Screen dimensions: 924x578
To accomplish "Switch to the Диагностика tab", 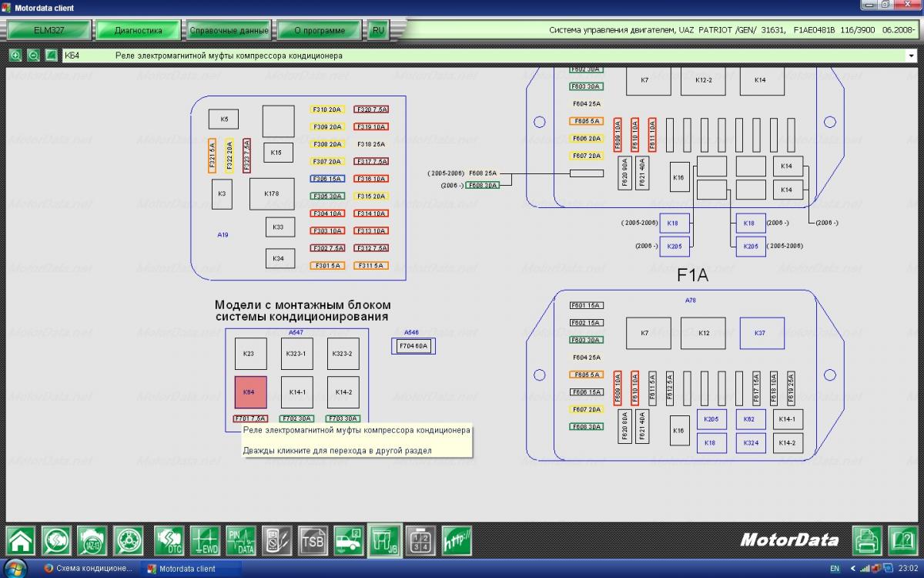I will pos(139,31).
